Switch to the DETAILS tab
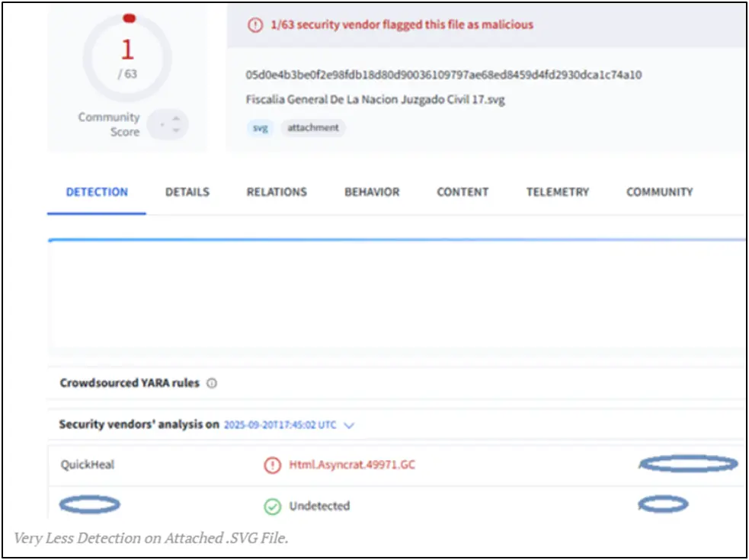Screen dimensions: 749x560 [x=187, y=192]
